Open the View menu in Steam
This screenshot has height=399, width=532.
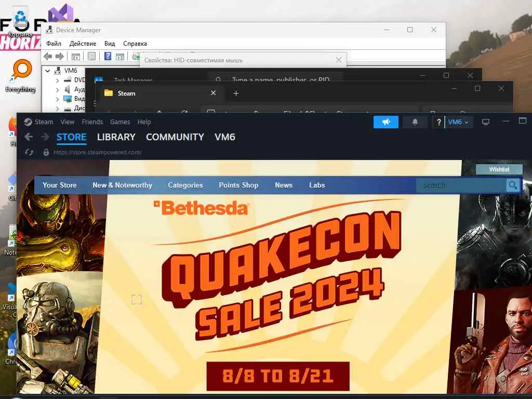(67, 122)
